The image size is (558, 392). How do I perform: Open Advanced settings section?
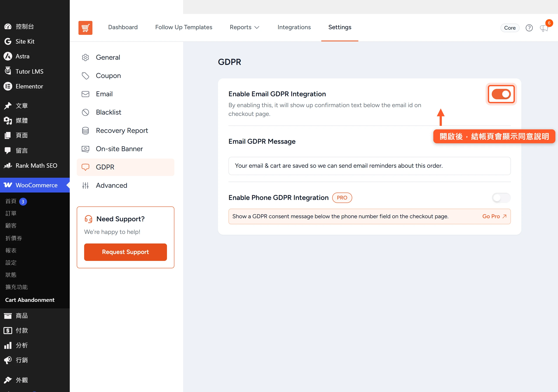tap(126, 186)
